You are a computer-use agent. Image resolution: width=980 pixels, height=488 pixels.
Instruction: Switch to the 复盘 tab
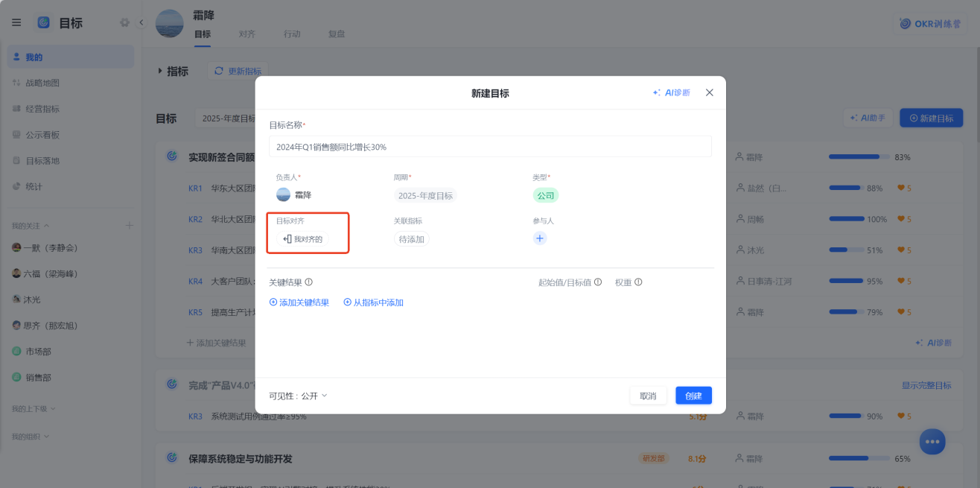click(337, 34)
